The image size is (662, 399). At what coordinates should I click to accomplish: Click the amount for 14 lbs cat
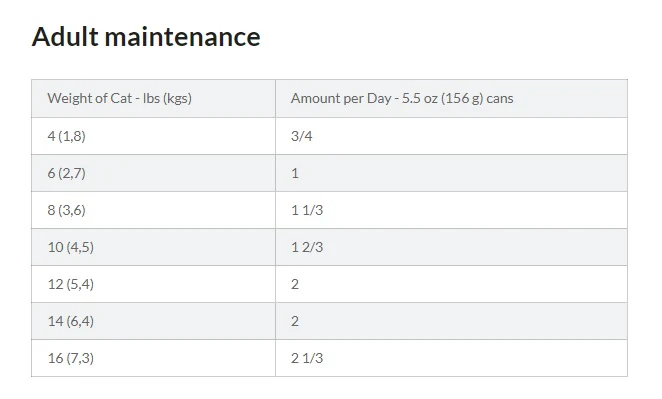click(451, 321)
